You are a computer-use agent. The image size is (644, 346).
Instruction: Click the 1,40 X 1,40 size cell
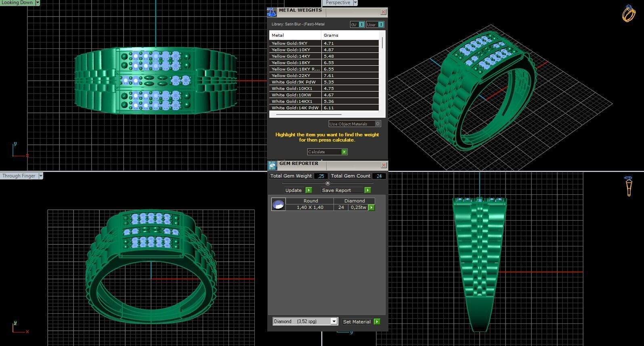310,208
